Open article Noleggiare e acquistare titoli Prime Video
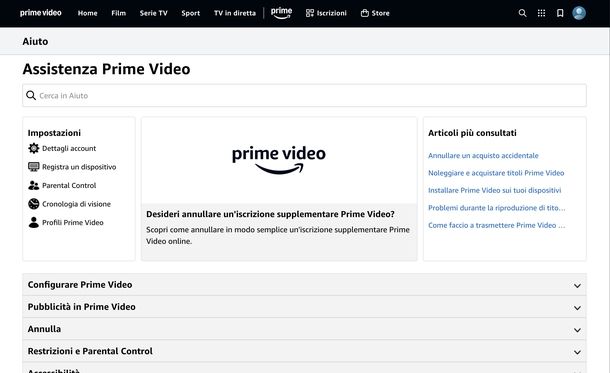Screen dimensions: 610x373 496,173
